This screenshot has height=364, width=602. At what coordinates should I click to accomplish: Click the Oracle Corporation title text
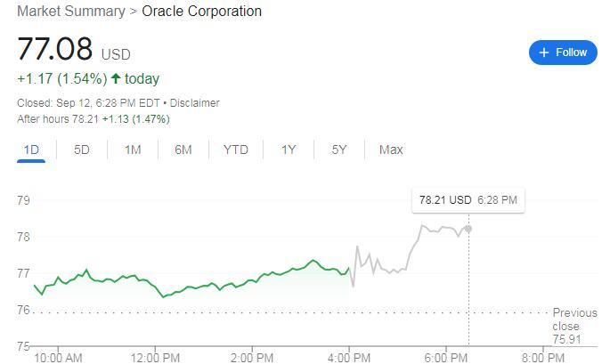click(202, 12)
